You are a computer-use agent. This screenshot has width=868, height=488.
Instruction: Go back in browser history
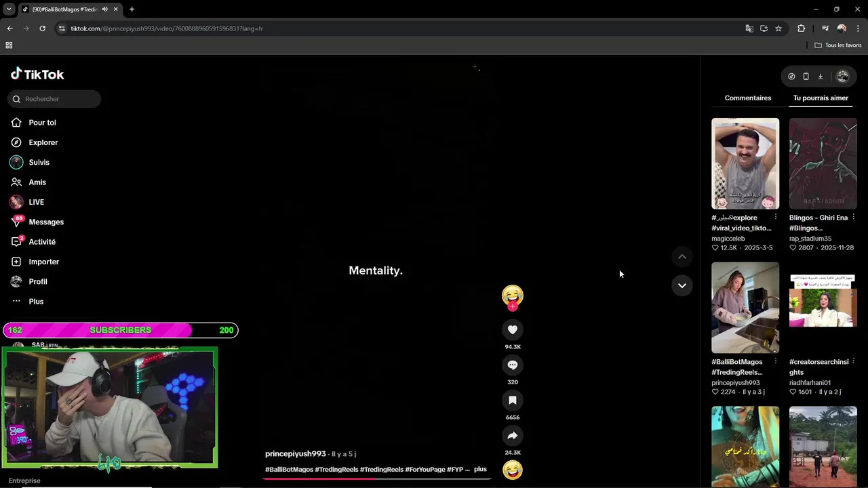[9, 28]
